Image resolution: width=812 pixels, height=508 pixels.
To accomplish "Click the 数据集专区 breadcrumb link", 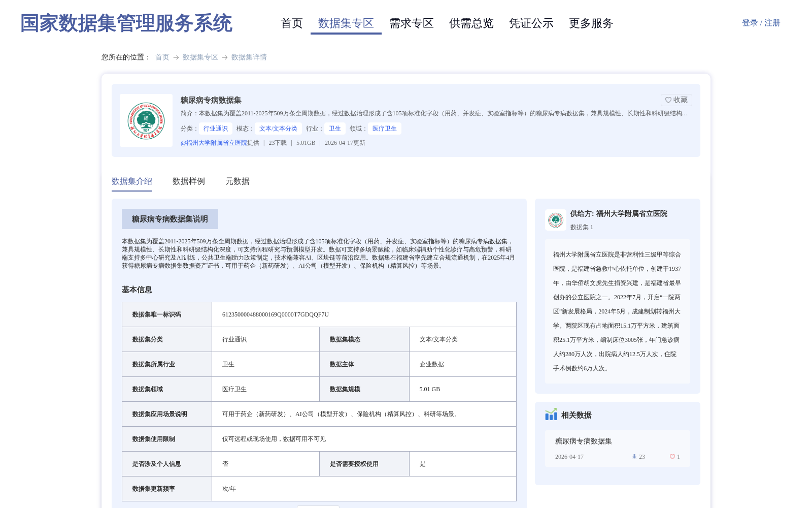I will 200,57.
